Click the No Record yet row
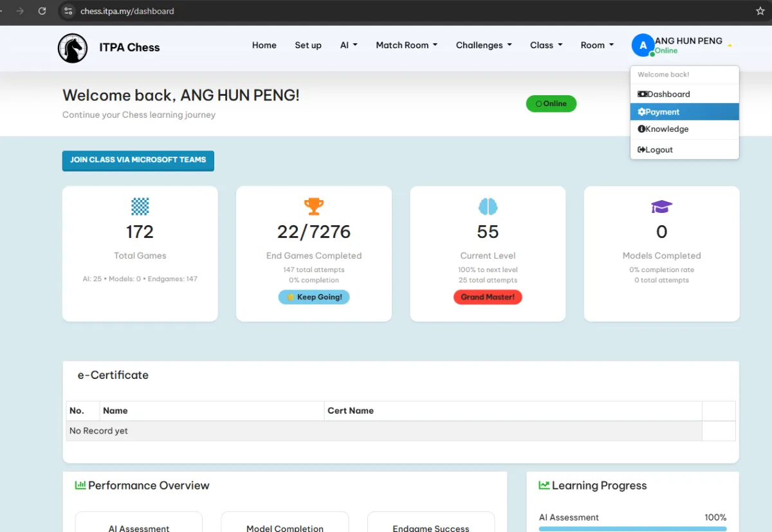Screen dimensions: 772x532 [384, 431]
